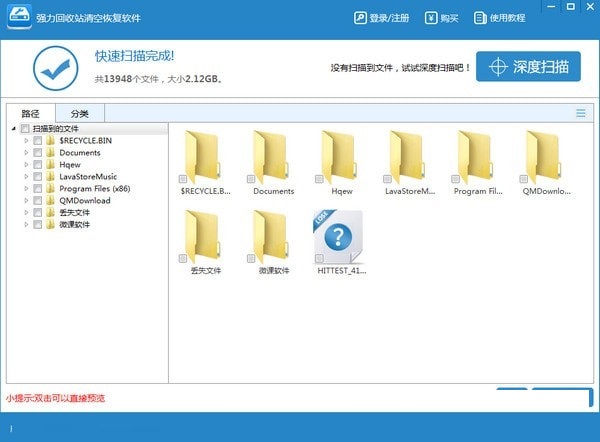Expand the Hqew tree node
The image size is (600, 442).
coord(26,165)
